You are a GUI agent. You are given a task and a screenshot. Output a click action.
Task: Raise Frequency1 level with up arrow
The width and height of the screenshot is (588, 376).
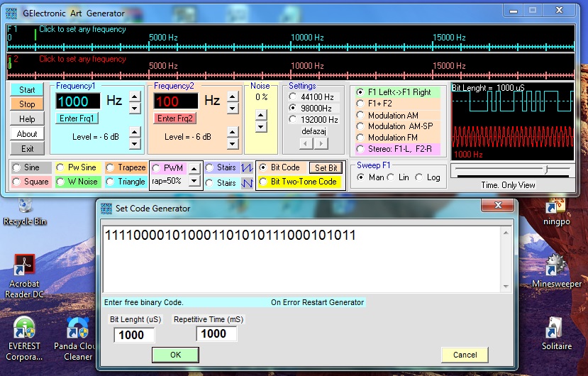point(135,132)
